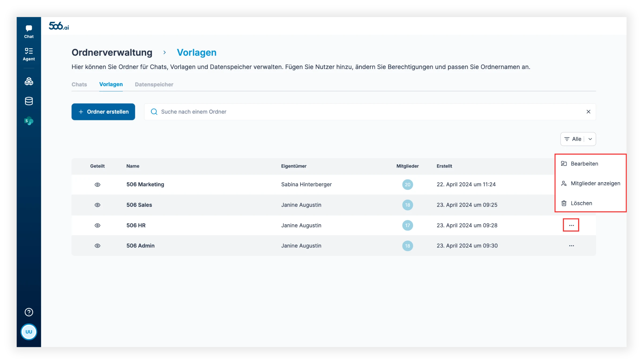643x364 pixels.
Task: Switch to the Chats tab
Action: (x=79, y=84)
